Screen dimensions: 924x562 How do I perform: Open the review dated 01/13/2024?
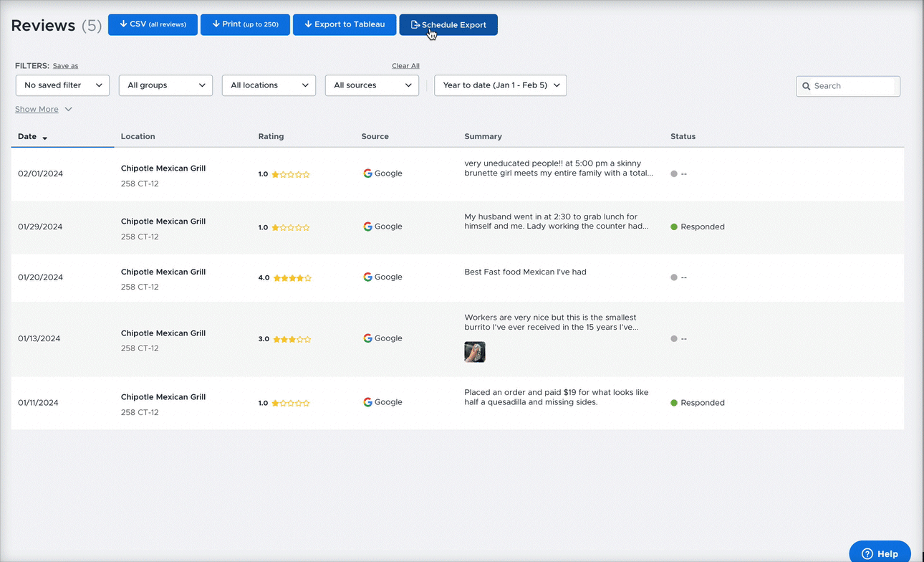click(458, 338)
